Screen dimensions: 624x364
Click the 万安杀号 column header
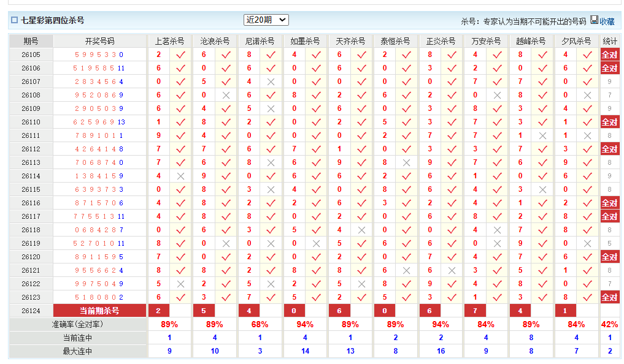tap(486, 41)
